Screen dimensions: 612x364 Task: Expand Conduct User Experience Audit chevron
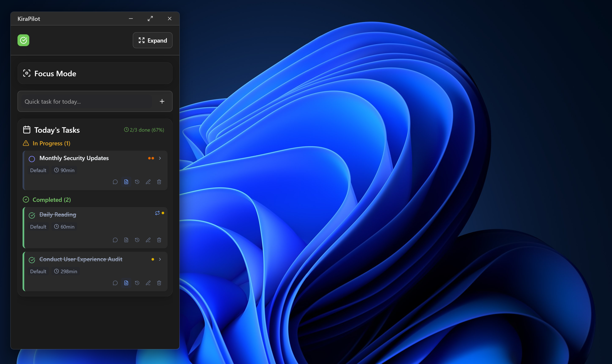(160, 259)
